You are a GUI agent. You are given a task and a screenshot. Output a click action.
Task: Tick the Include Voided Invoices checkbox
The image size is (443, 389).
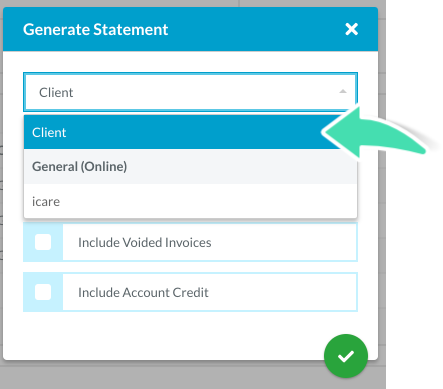(43, 242)
